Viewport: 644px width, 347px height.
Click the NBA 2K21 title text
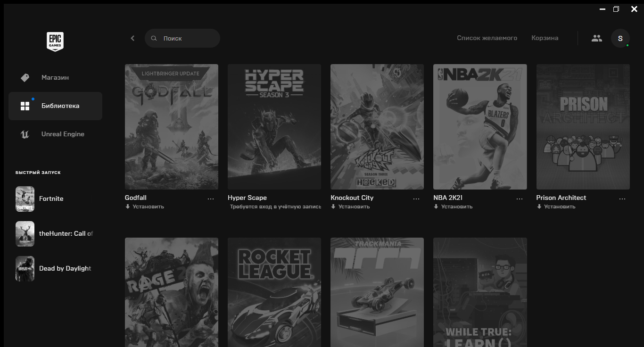(x=448, y=198)
